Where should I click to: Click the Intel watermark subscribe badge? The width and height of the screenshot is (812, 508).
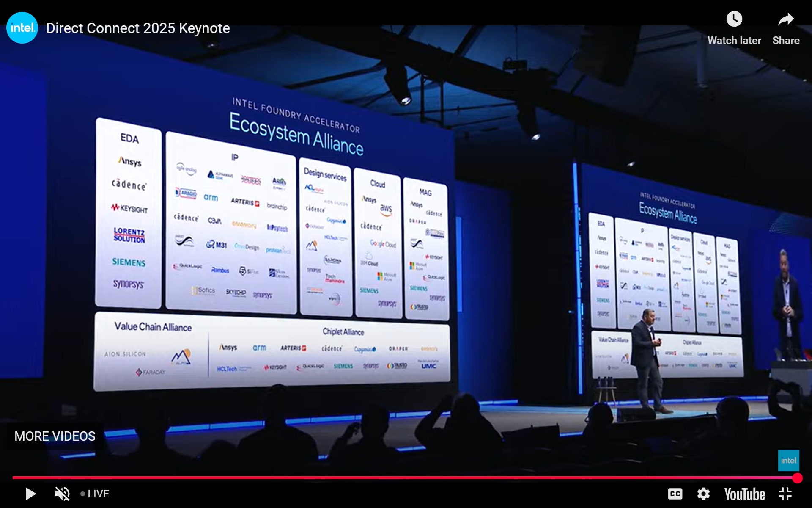pos(789,461)
